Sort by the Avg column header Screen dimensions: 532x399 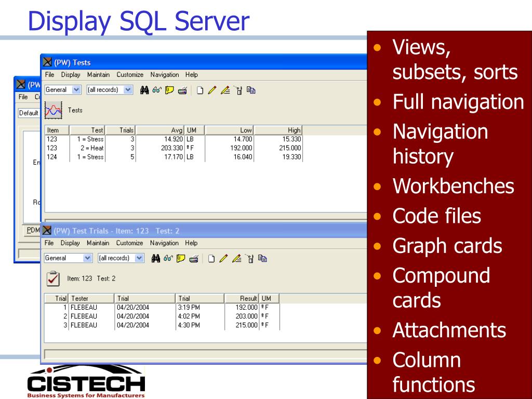161,130
